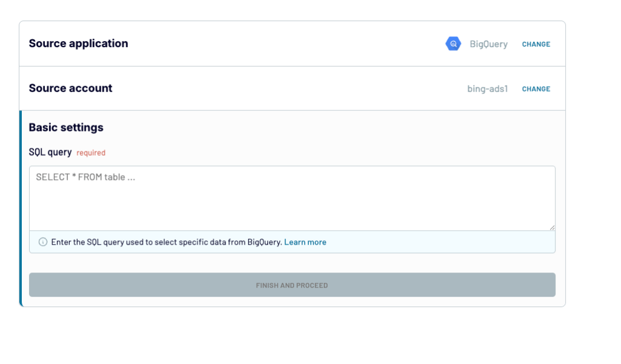This screenshot has width=621, height=364.
Task: Focus the SQL query text area
Action: pyautogui.click(x=292, y=198)
